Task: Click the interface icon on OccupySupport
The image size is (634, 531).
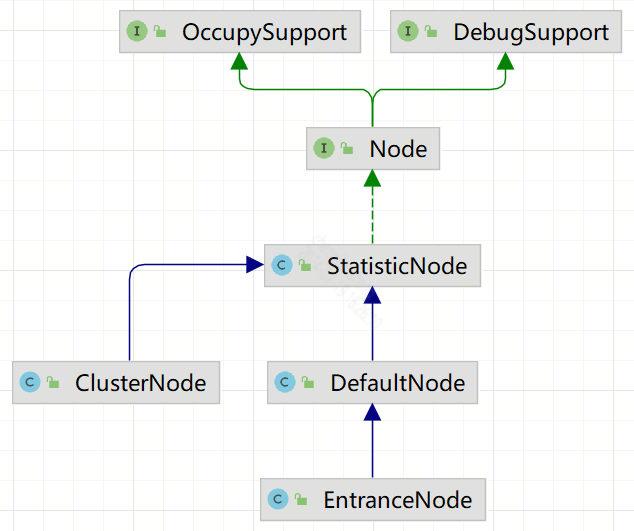Action: point(137,31)
